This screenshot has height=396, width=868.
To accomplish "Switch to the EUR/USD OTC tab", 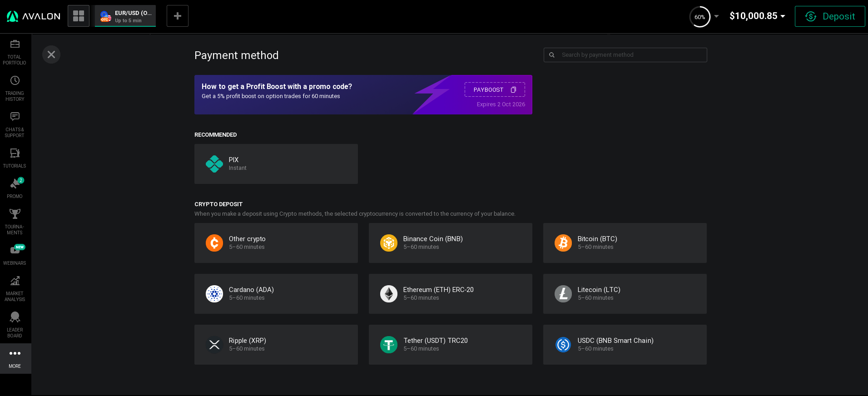I will pyautogui.click(x=125, y=16).
